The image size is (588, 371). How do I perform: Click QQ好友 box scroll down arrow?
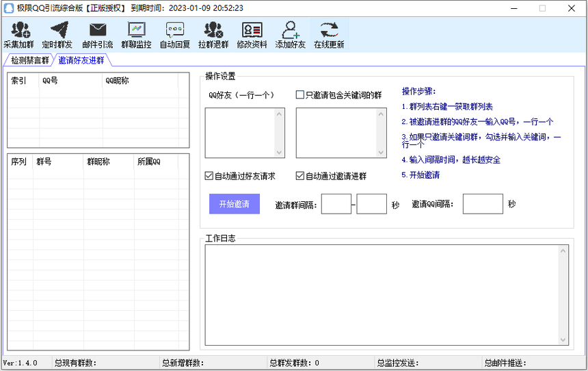[279, 152]
